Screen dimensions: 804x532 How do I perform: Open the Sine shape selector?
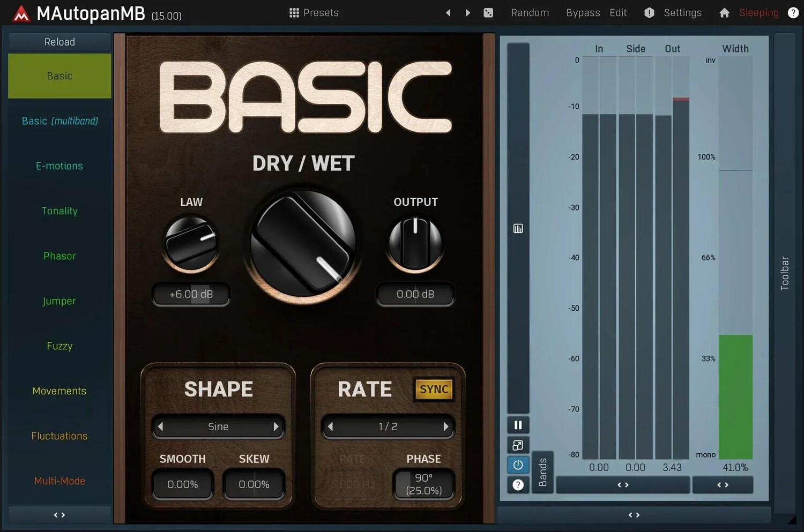click(x=218, y=426)
